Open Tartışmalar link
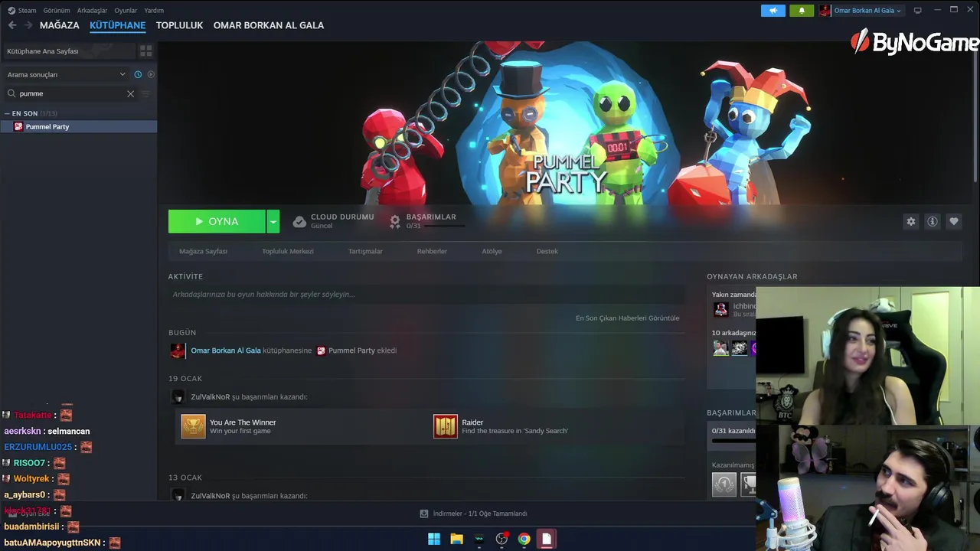 coord(365,251)
